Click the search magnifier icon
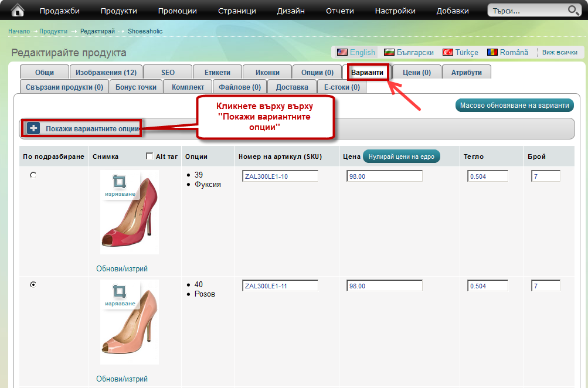The image size is (588, 388). pos(573,11)
